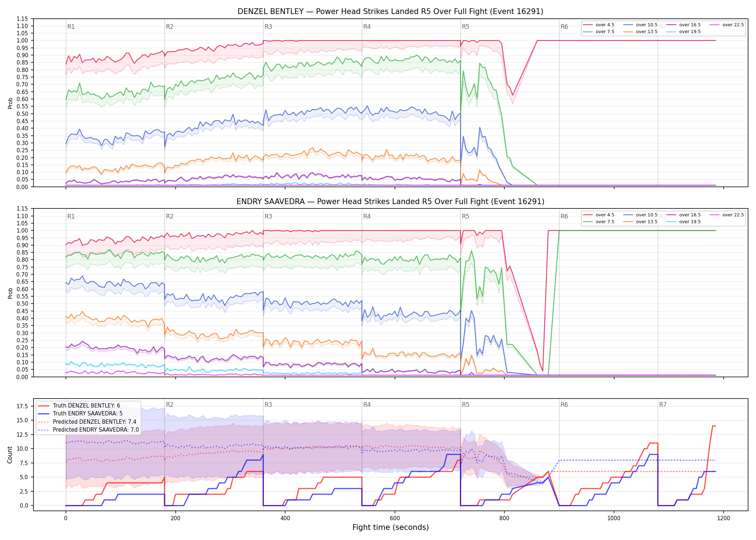Click 'Truth ENDRY SAAVEDRA: 5' legend entry

(80, 414)
